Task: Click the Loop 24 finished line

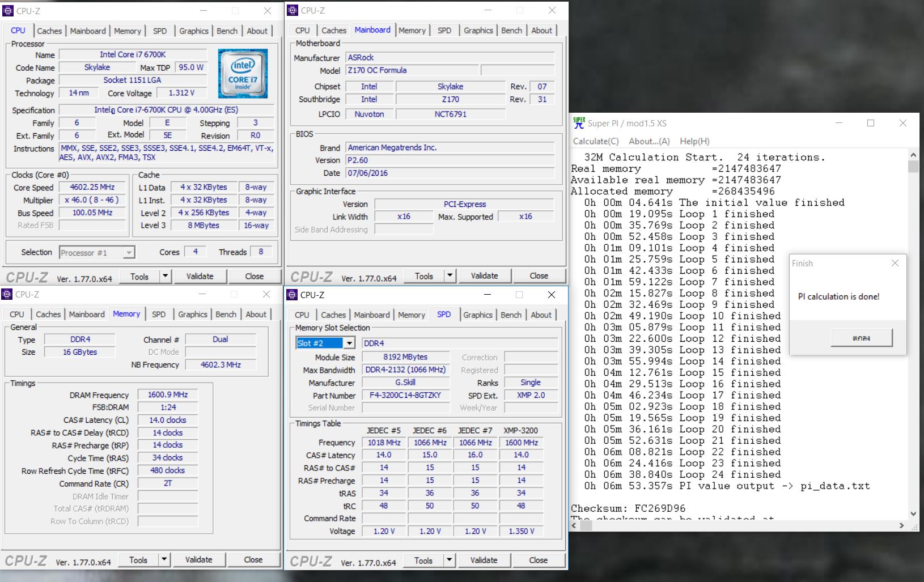Action: [x=683, y=474]
